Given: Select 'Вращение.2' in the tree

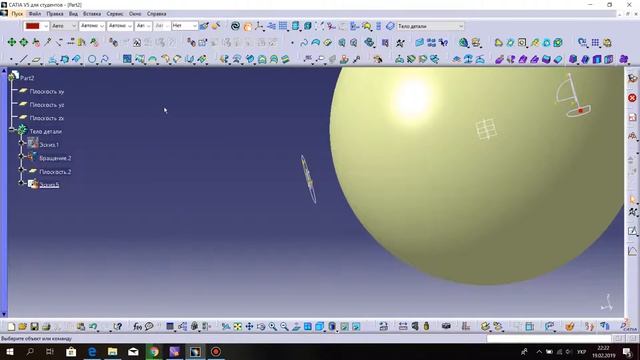Looking at the screenshot, I should tap(55, 158).
